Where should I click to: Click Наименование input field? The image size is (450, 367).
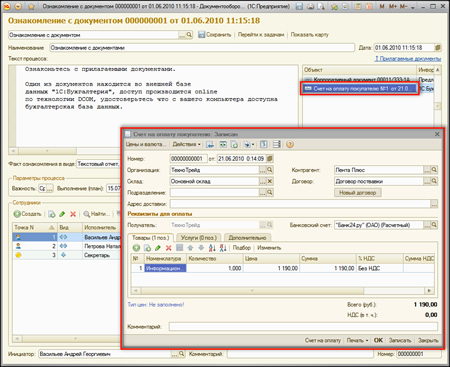202,48
